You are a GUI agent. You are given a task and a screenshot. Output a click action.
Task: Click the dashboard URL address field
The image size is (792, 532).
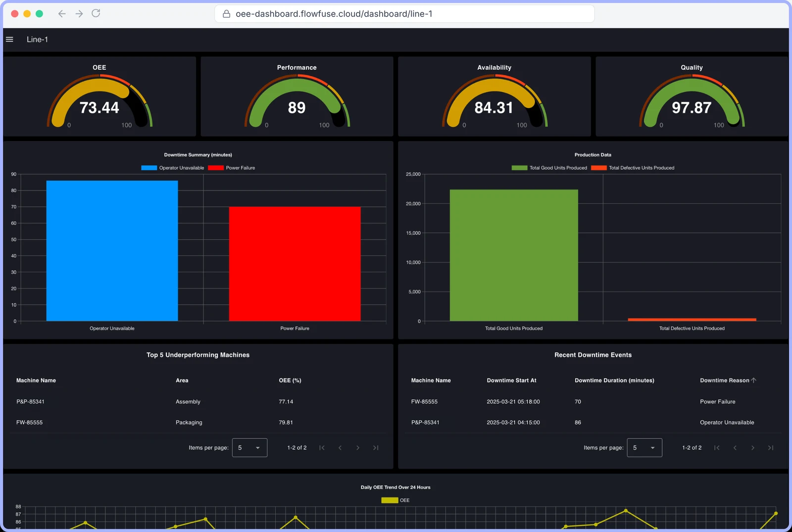[404, 14]
